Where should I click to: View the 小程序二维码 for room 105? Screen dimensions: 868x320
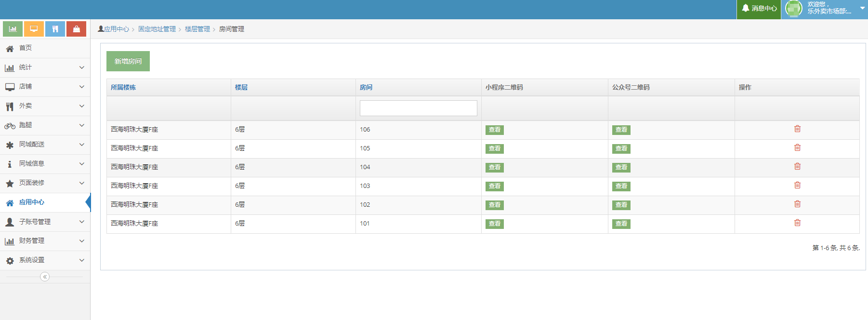[x=494, y=148]
